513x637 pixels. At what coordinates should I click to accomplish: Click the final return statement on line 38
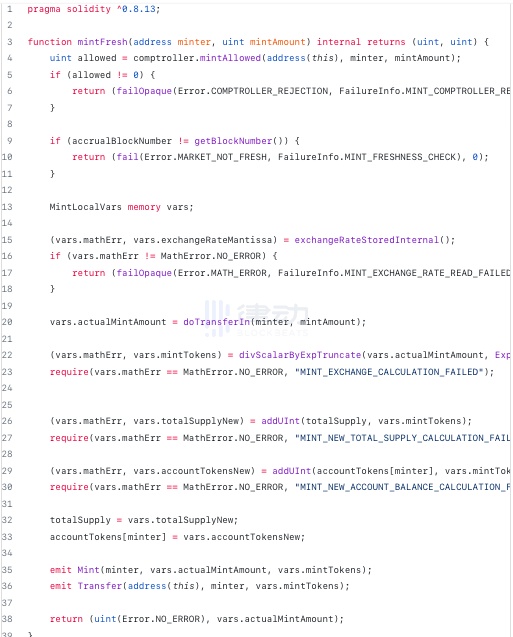pos(197,619)
